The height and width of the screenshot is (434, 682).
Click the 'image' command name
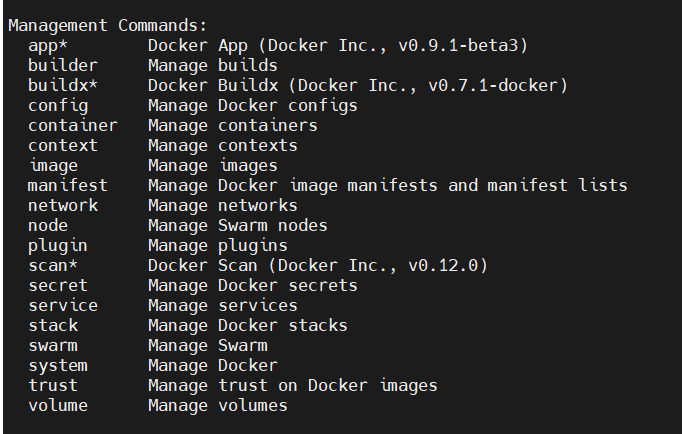pos(54,166)
